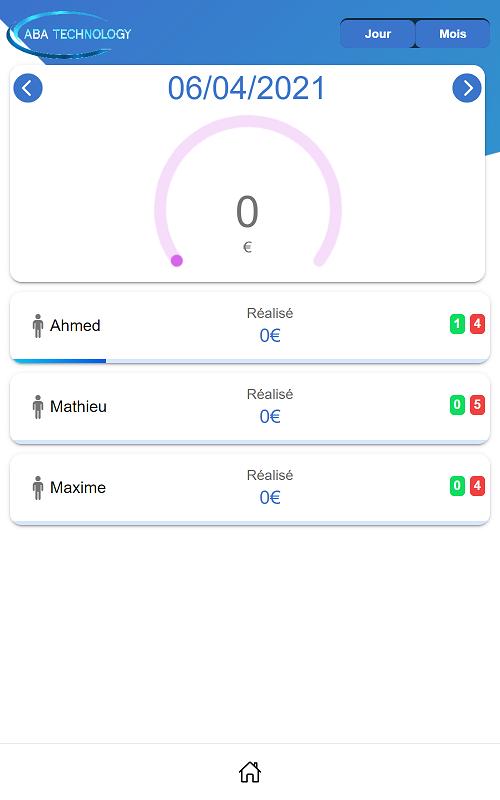This screenshot has width=500, height=800.
Task: Click the purple gauge handle dot
Action: click(177, 261)
